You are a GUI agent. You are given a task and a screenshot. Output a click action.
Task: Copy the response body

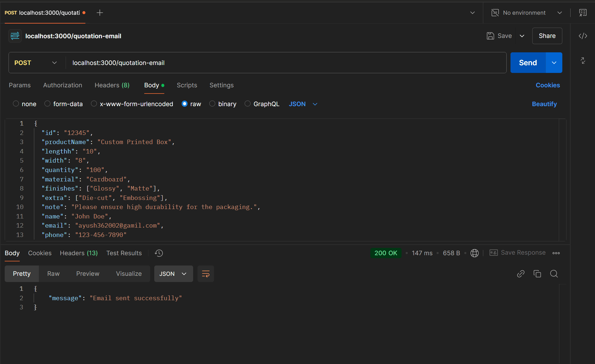pos(537,273)
